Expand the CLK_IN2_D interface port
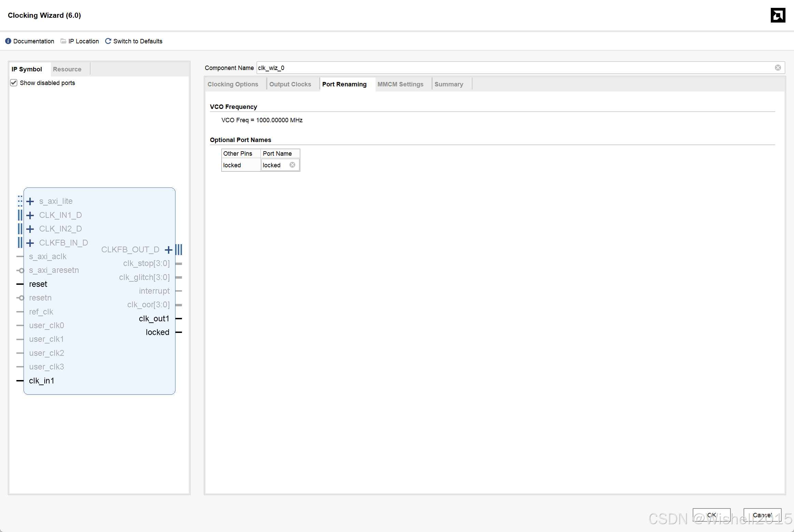The image size is (794, 532). pos(30,229)
